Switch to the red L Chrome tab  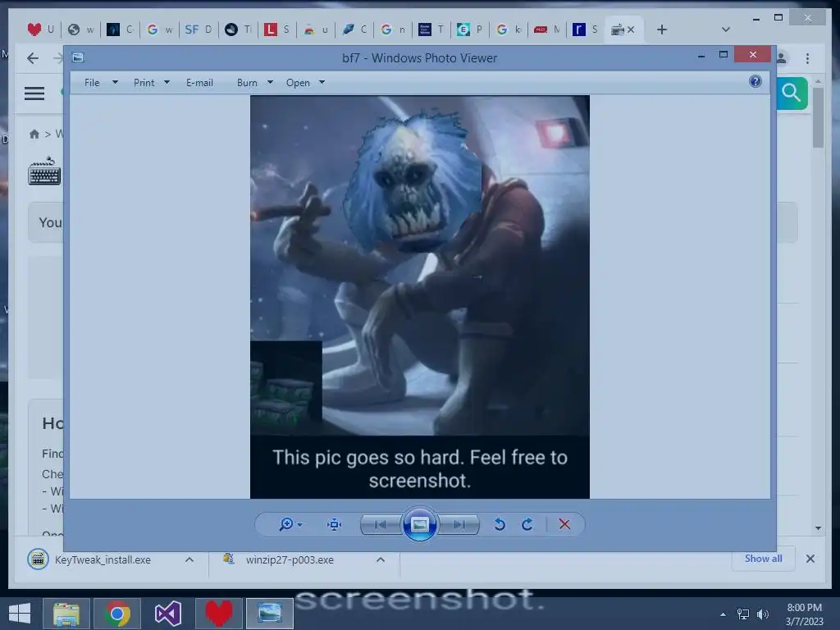277,30
